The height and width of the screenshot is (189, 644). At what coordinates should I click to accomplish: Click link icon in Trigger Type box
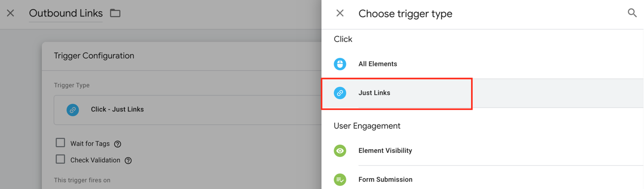tap(73, 109)
